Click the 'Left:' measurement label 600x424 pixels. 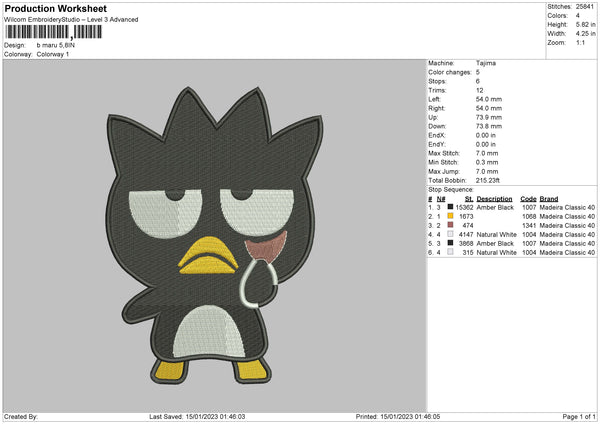coord(434,99)
